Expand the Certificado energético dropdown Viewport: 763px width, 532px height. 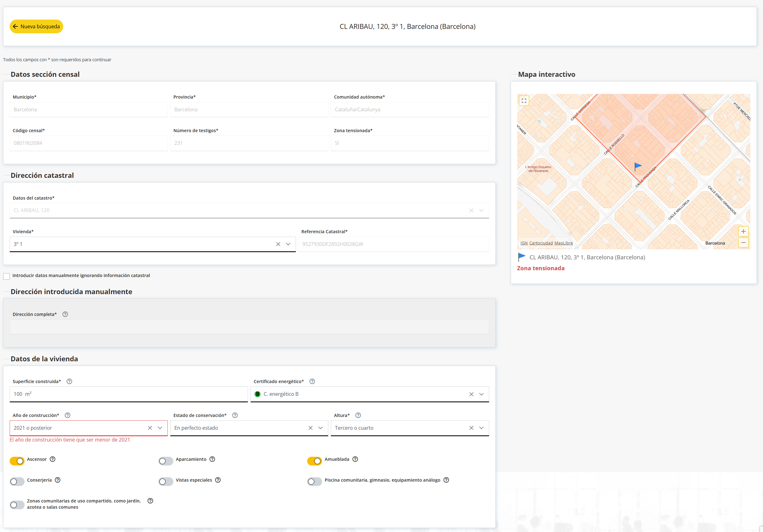[481, 394]
